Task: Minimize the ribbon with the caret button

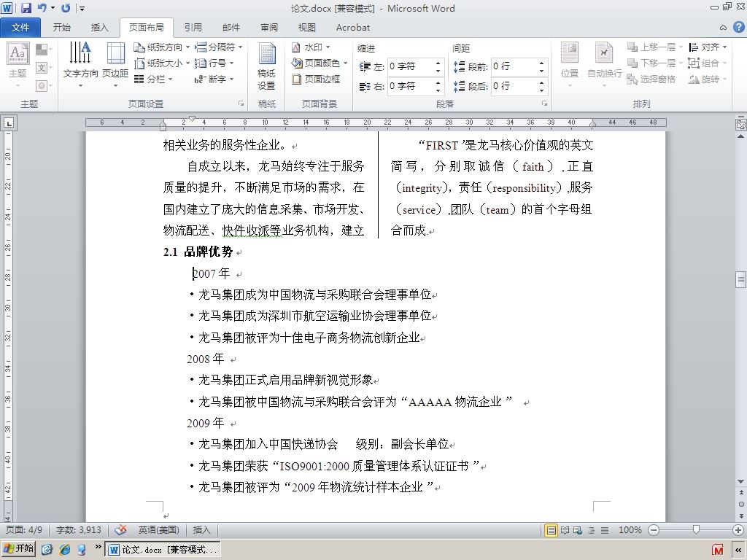Action: click(x=723, y=28)
